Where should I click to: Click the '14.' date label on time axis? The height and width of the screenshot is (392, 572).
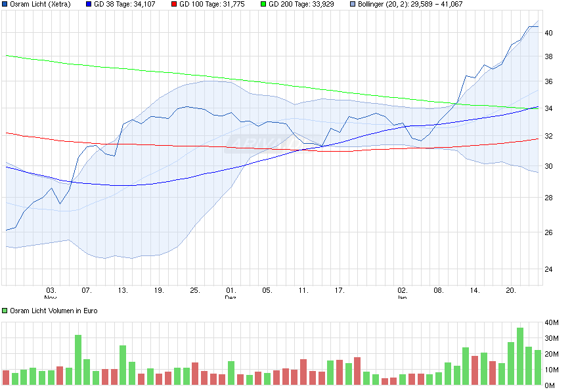tap(474, 291)
